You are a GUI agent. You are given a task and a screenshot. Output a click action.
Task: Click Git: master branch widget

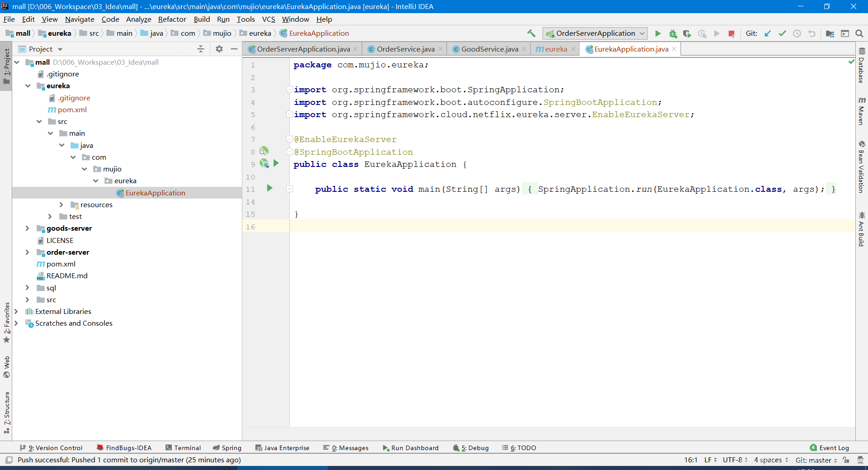tap(816, 460)
